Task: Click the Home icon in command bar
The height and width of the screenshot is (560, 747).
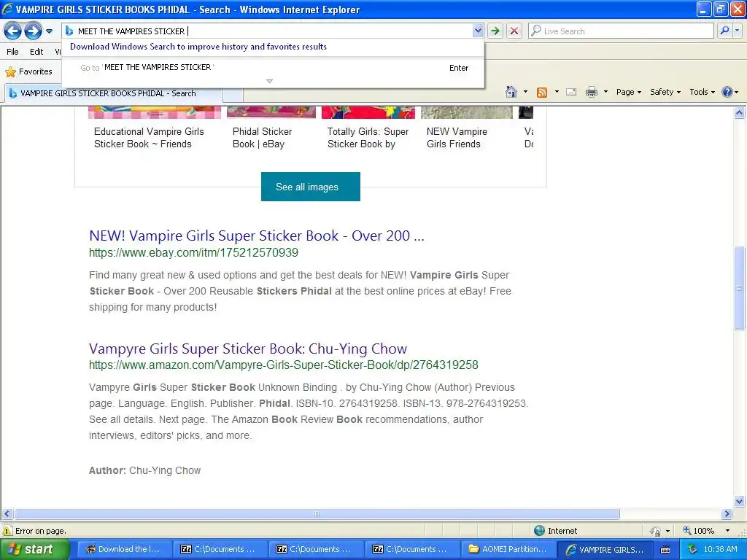Action: 511,92
